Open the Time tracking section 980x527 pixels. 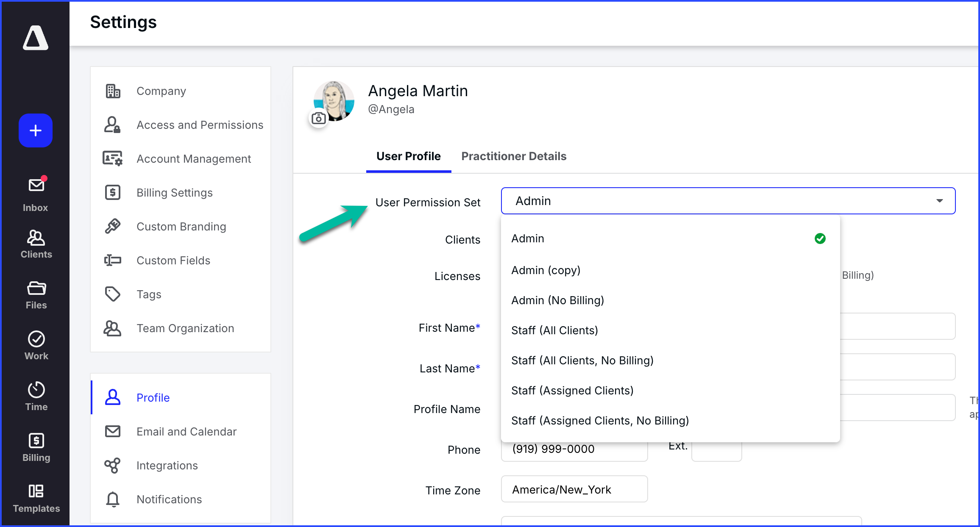pos(36,396)
